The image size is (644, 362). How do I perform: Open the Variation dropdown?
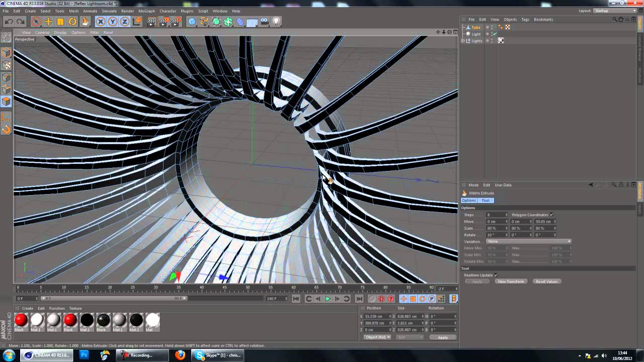pyautogui.click(x=529, y=241)
